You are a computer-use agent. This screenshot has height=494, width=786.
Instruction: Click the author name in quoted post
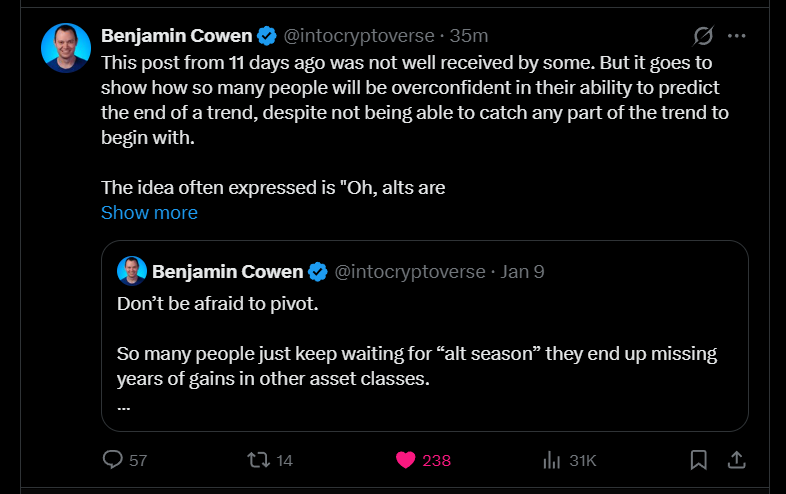click(226, 271)
